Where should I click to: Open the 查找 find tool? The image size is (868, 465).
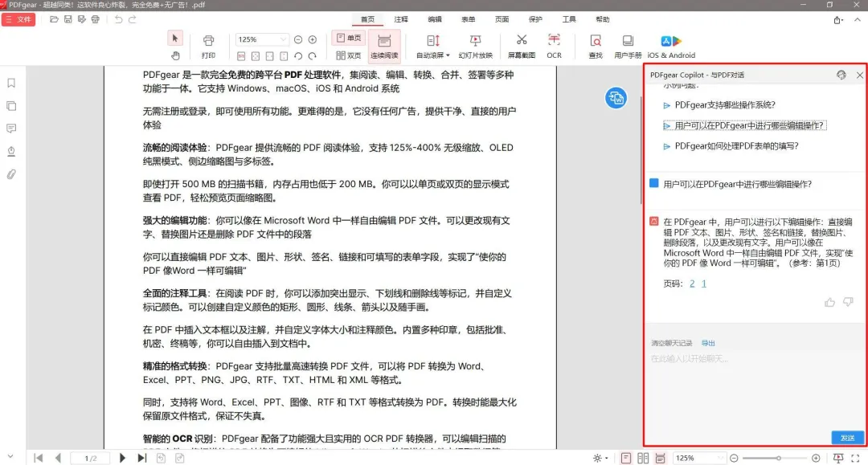tap(595, 47)
